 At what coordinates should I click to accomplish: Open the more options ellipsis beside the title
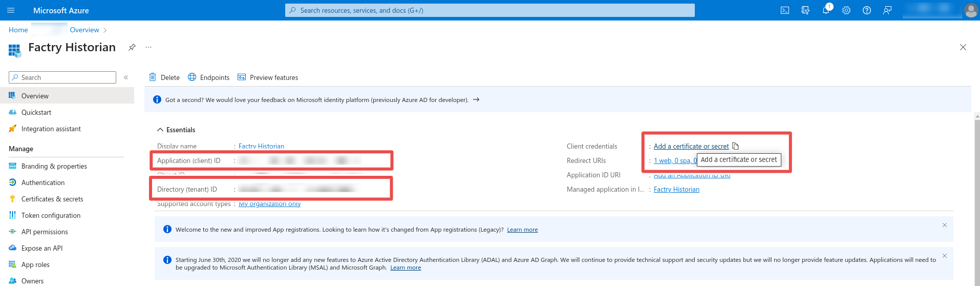click(x=148, y=47)
